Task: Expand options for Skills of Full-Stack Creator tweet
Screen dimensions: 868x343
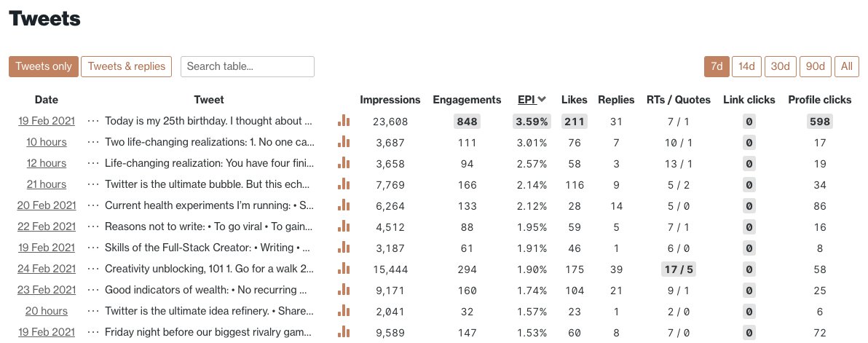Action: (93, 248)
